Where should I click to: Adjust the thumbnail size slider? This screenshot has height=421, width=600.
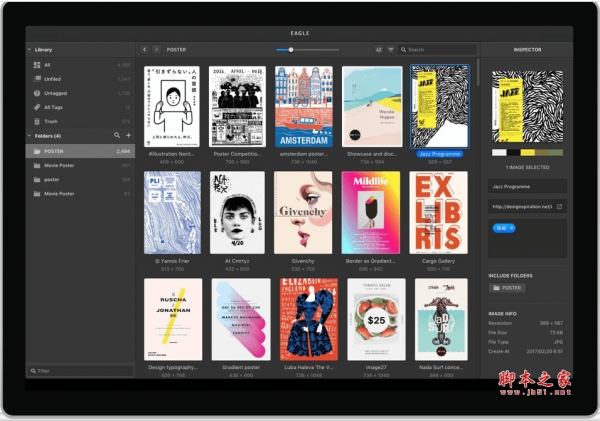click(308, 50)
